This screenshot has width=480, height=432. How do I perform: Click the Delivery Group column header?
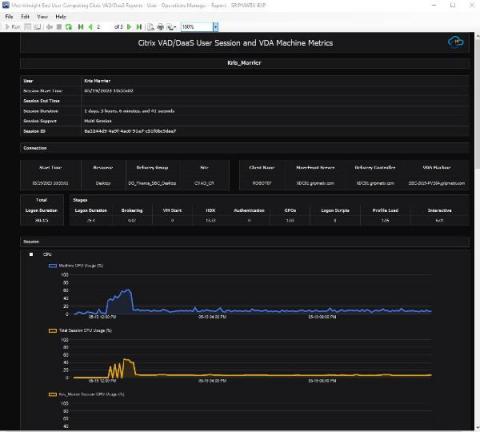pos(152,168)
